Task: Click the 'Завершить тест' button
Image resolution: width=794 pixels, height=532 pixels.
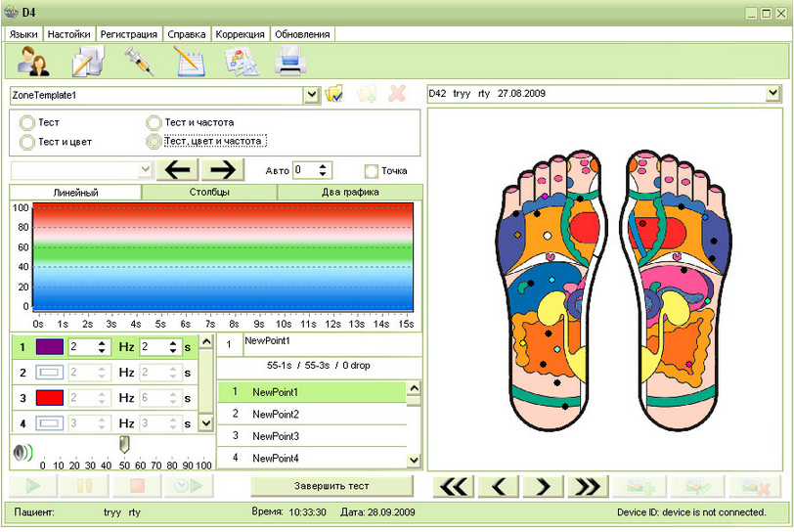Action: [x=331, y=486]
